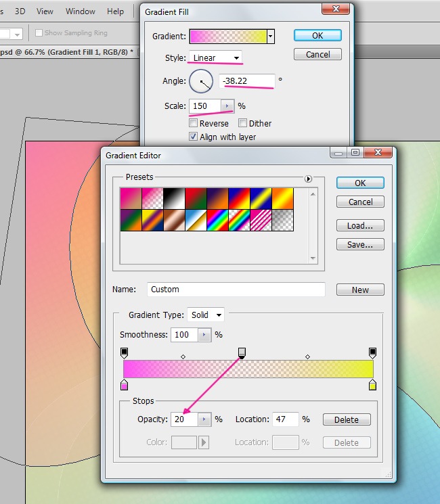Click the angle dial control

[201, 83]
